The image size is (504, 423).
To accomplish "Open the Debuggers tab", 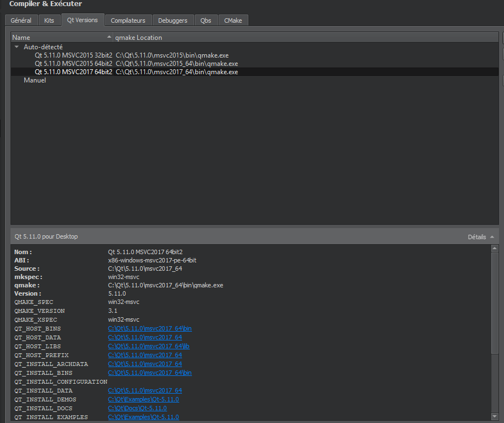I will 173,20.
